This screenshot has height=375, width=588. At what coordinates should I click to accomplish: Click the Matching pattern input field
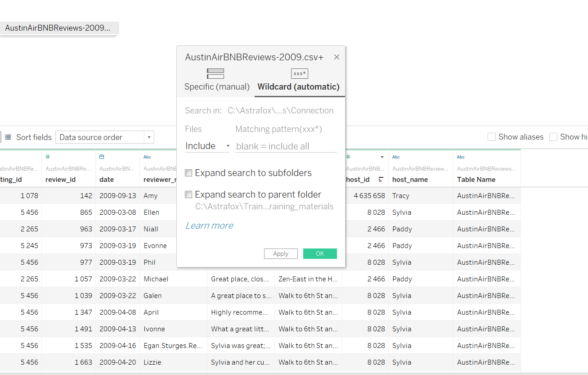[x=286, y=146]
